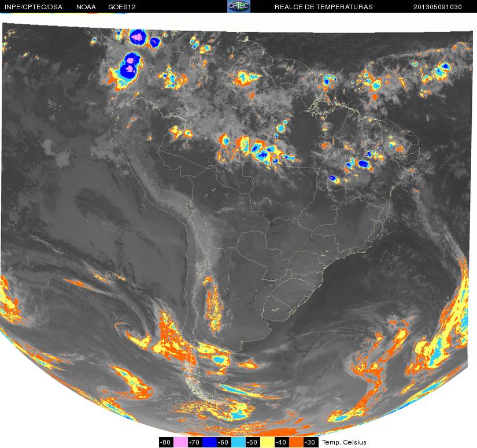Click the -70 legend value
This screenshot has width=477, height=448.
(x=195, y=442)
